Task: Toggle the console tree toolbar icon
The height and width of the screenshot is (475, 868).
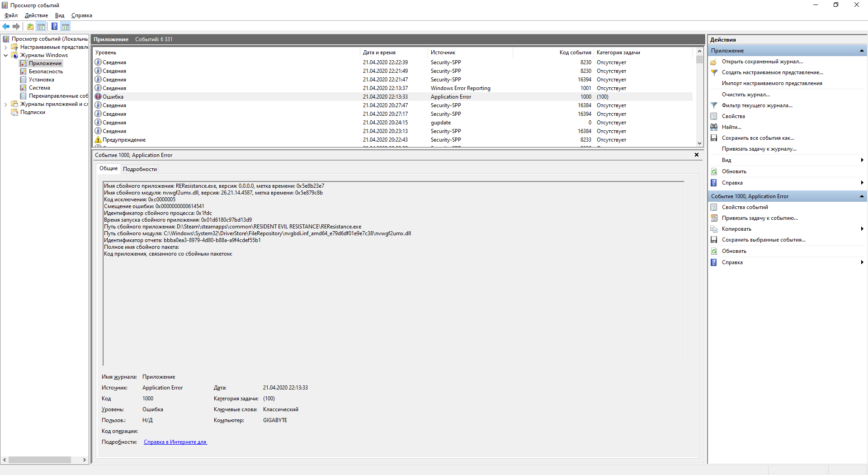Action: [41, 26]
